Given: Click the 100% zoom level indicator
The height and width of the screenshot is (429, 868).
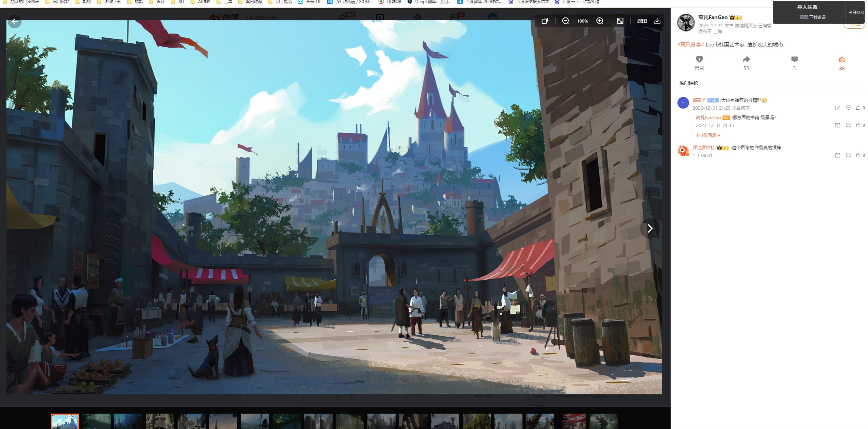Looking at the screenshot, I should point(583,21).
